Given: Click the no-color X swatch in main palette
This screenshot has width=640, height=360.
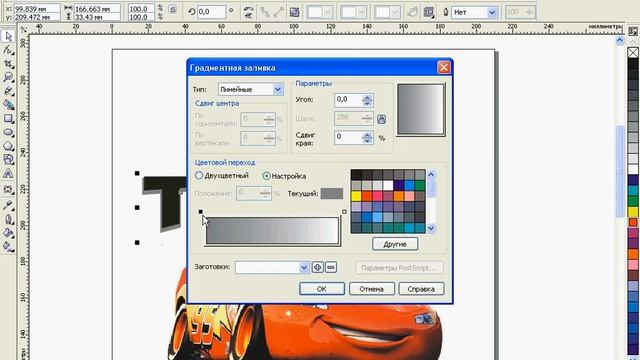Looking at the screenshot, I should [633, 53].
